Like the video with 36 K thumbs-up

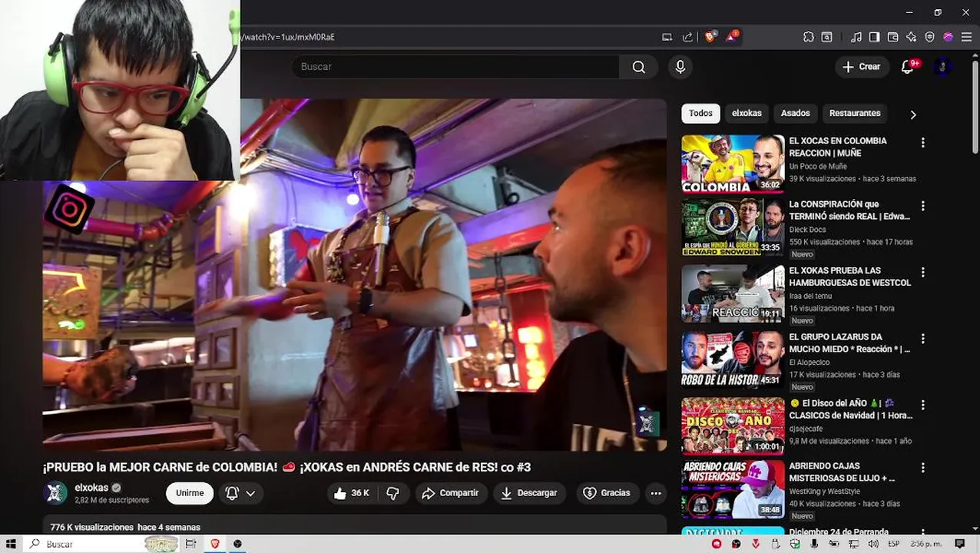click(x=352, y=493)
